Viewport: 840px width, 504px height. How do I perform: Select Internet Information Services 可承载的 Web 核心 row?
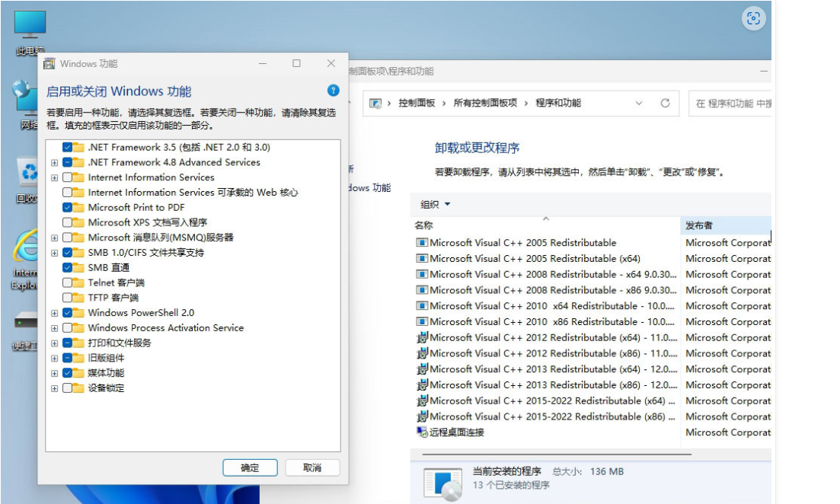[193, 193]
